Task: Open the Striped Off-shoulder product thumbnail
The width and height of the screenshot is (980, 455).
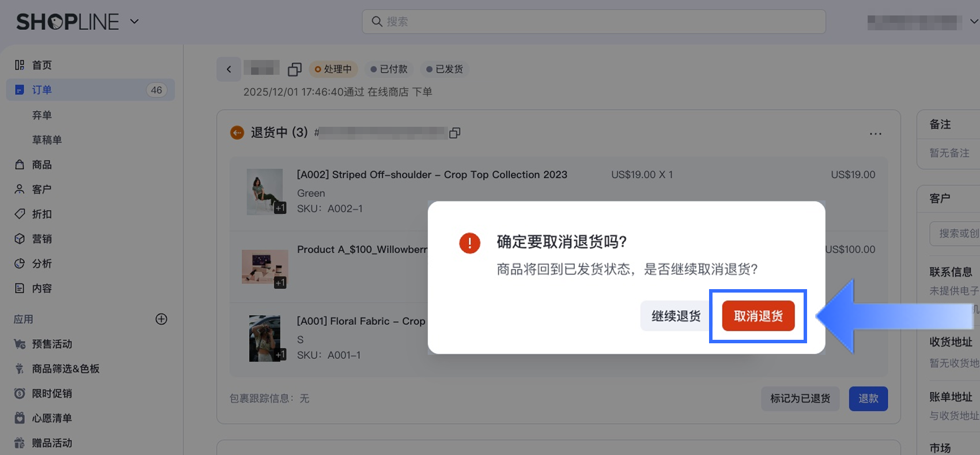Action: [x=265, y=192]
